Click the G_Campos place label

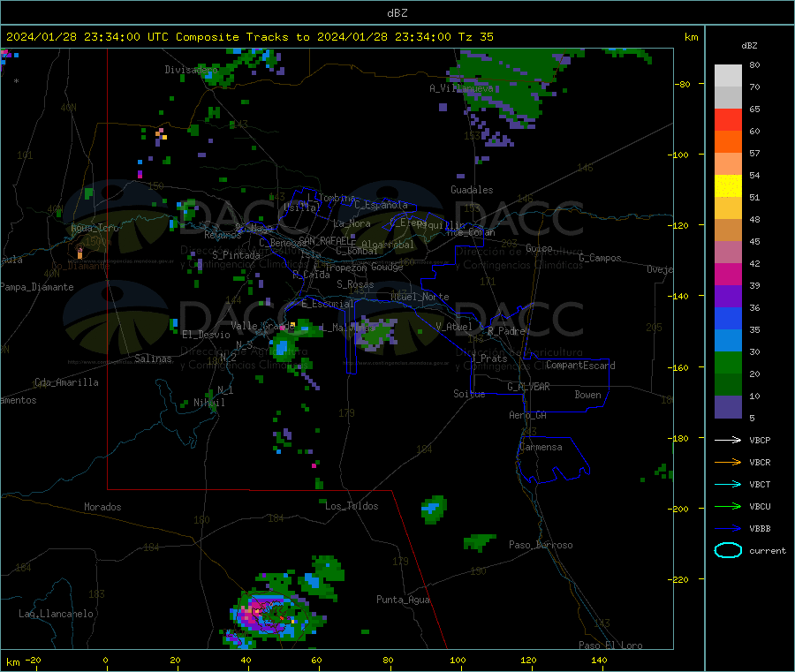[600, 258]
